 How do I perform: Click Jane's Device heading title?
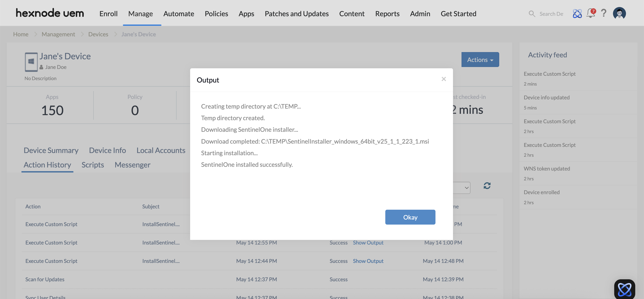click(65, 56)
